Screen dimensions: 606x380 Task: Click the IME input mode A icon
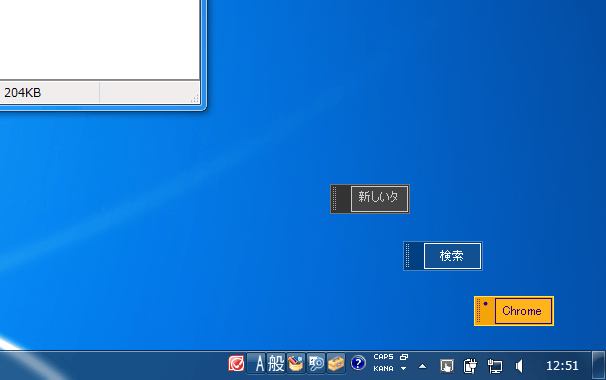coord(257,363)
